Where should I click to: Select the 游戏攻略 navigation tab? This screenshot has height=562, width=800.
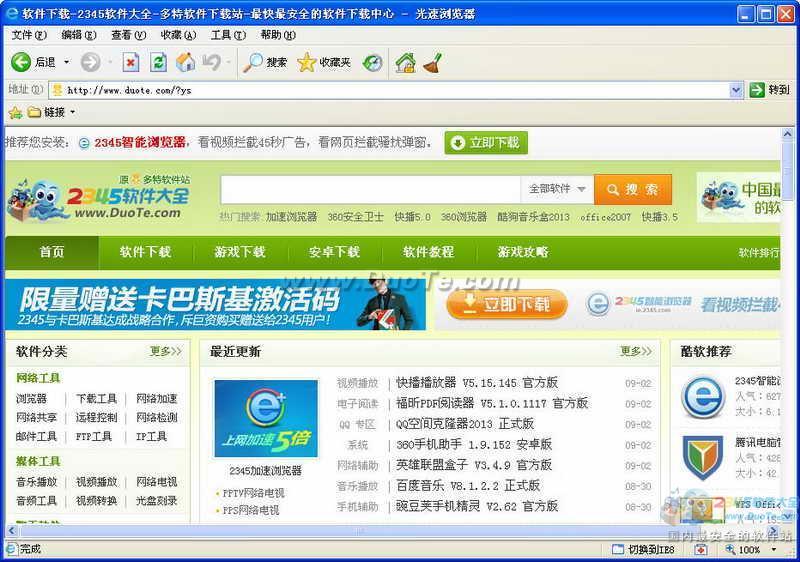point(523,252)
